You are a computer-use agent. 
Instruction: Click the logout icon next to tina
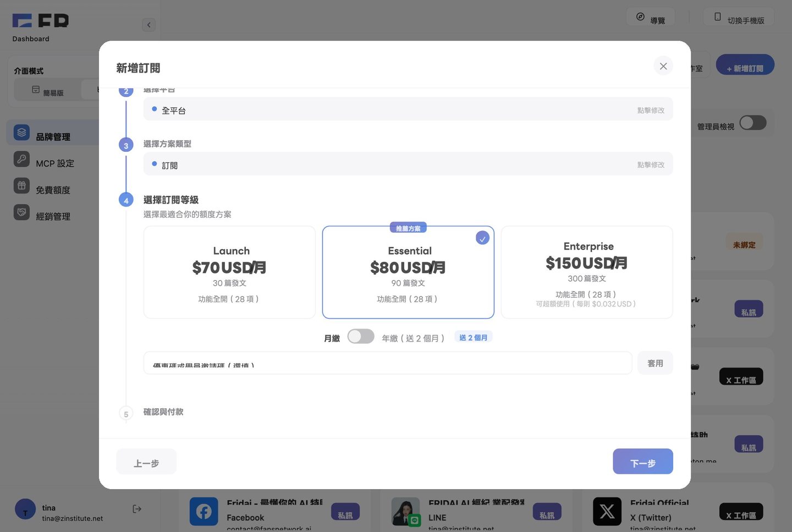point(137,509)
